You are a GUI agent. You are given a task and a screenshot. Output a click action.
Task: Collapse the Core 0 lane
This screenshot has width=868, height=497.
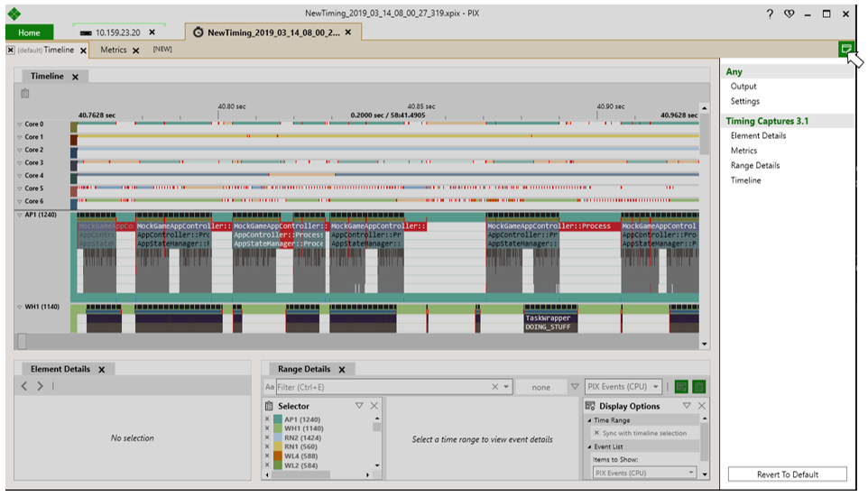coord(19,124)
